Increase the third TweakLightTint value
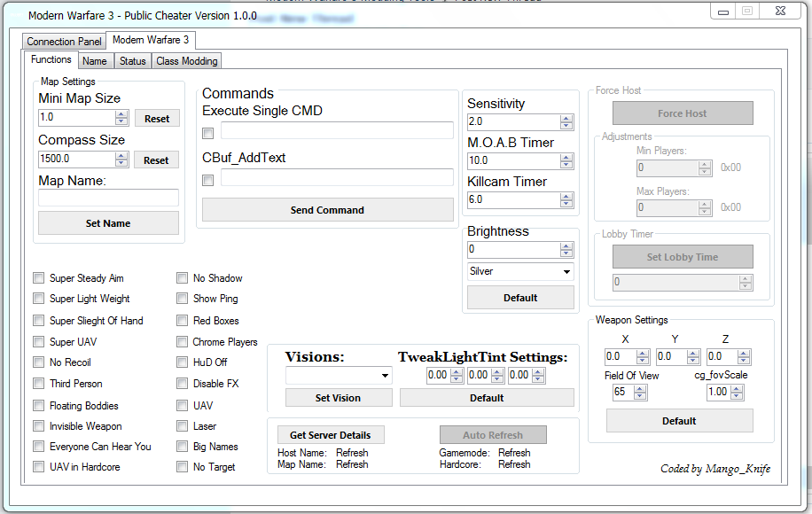 [x=538, y=372]
